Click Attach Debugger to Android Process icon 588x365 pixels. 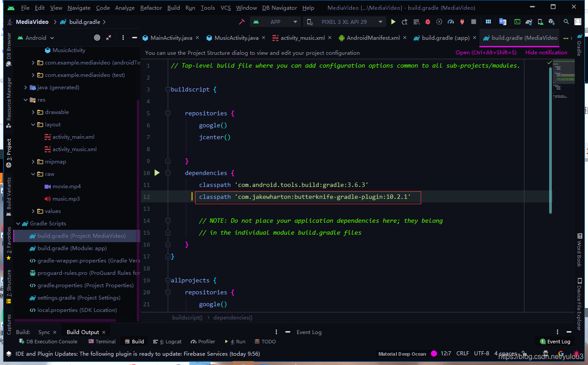[x=462, y=22]
